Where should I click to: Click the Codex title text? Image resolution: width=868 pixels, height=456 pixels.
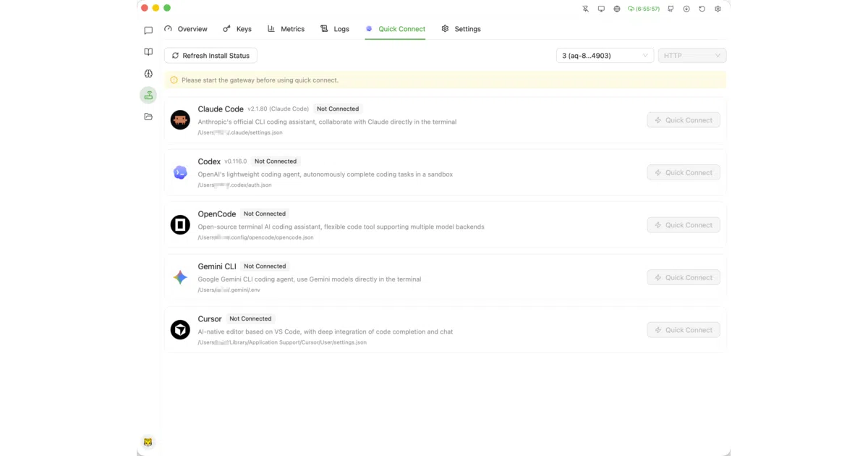click(209, 161)
